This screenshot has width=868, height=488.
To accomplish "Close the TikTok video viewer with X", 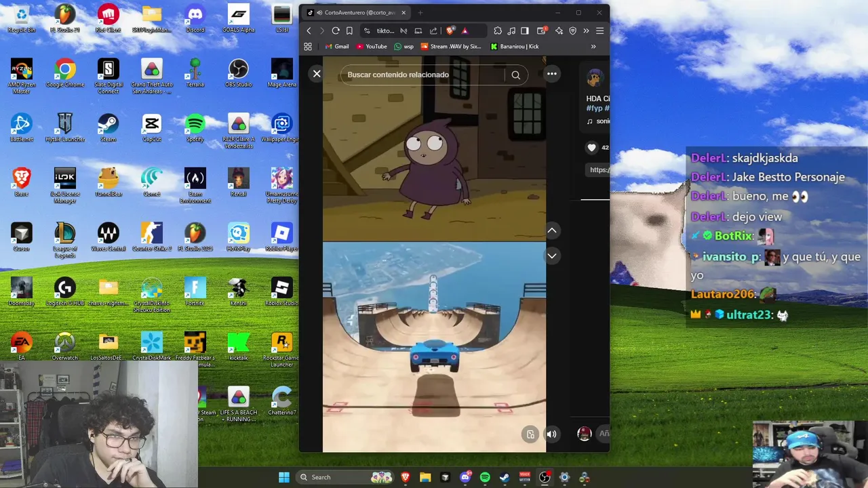I will coord(317,74).
